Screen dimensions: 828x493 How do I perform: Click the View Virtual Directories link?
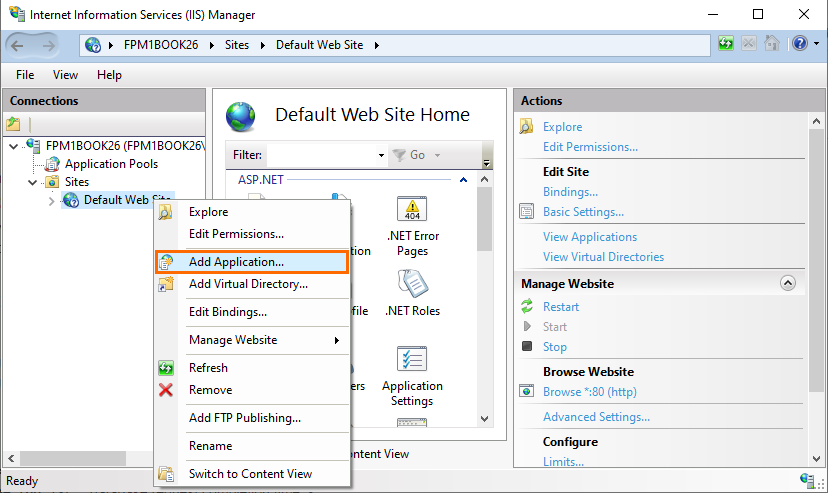(604, 257)
